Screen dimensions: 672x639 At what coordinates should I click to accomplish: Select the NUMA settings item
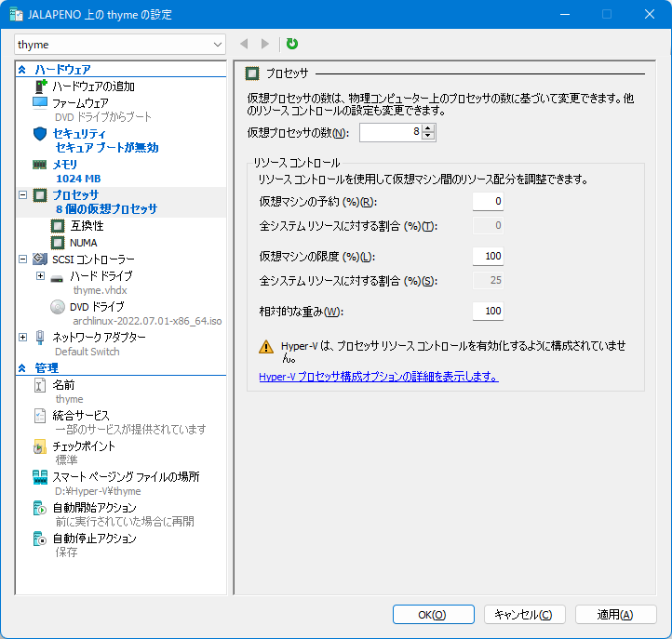[84, 243]
